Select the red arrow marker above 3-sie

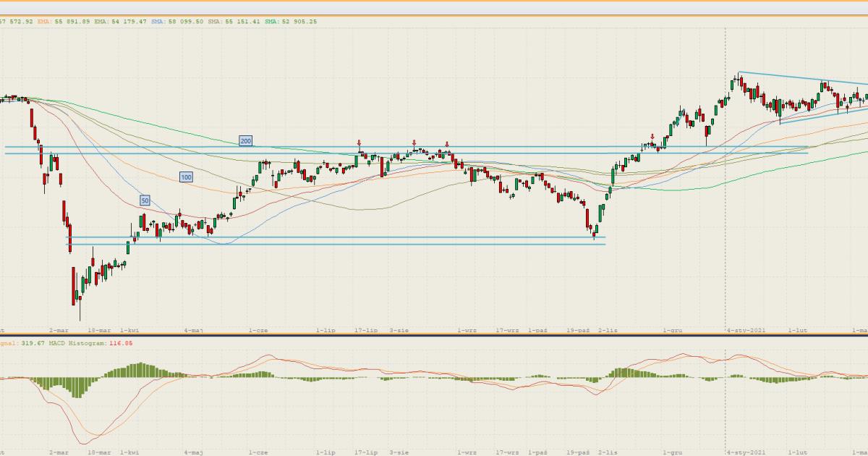(414, 143)
